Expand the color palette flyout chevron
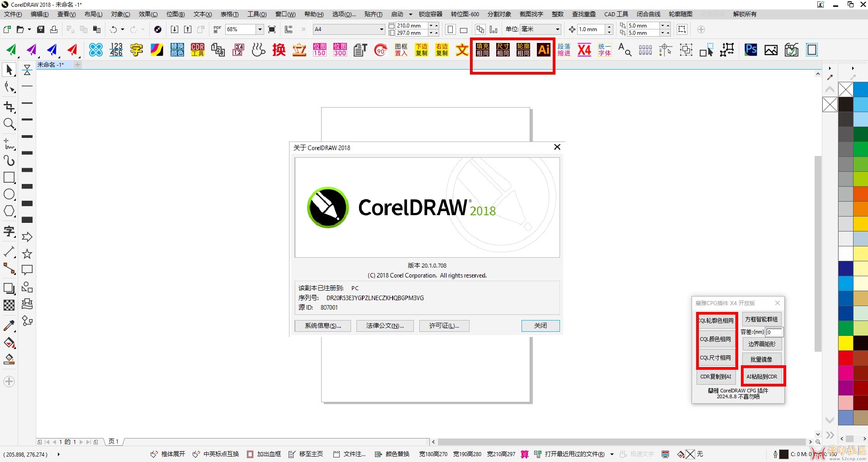The image size is (868, 462). pyautogui.click(x=830, y=435)
